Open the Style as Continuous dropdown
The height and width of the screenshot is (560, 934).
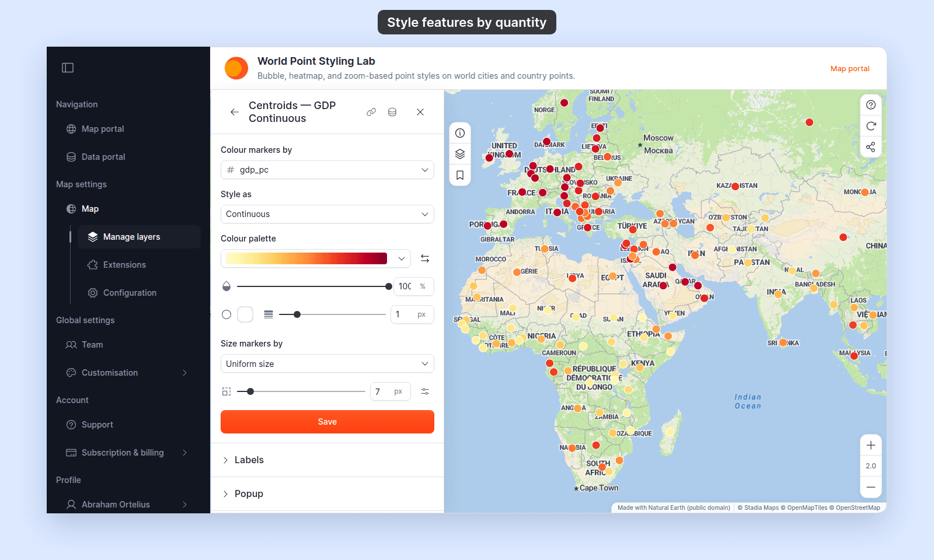(327, 214)
